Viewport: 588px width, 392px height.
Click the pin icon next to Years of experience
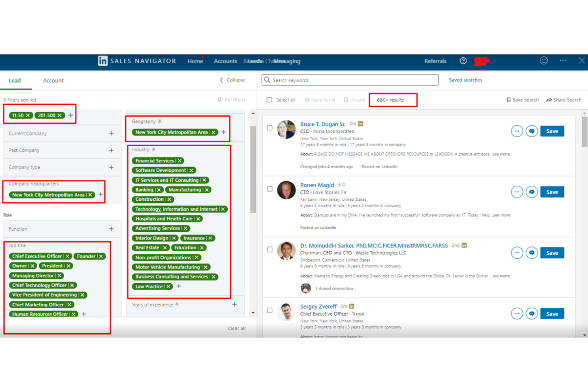coord(177,305)
